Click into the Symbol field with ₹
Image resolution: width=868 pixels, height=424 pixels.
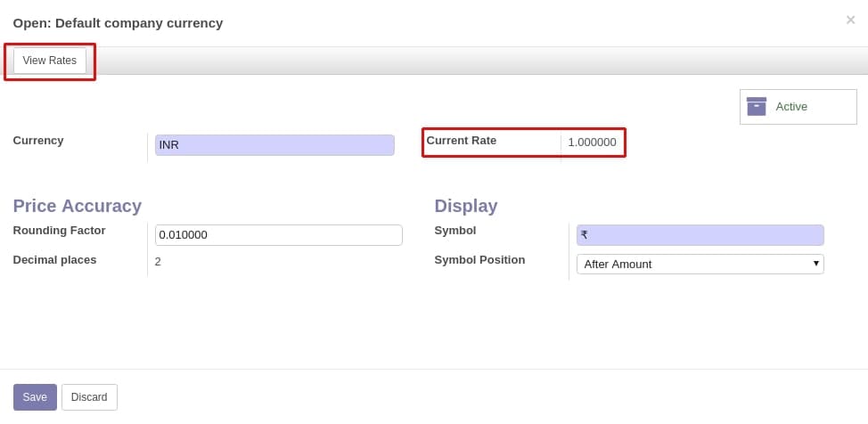tap(700, 234)
